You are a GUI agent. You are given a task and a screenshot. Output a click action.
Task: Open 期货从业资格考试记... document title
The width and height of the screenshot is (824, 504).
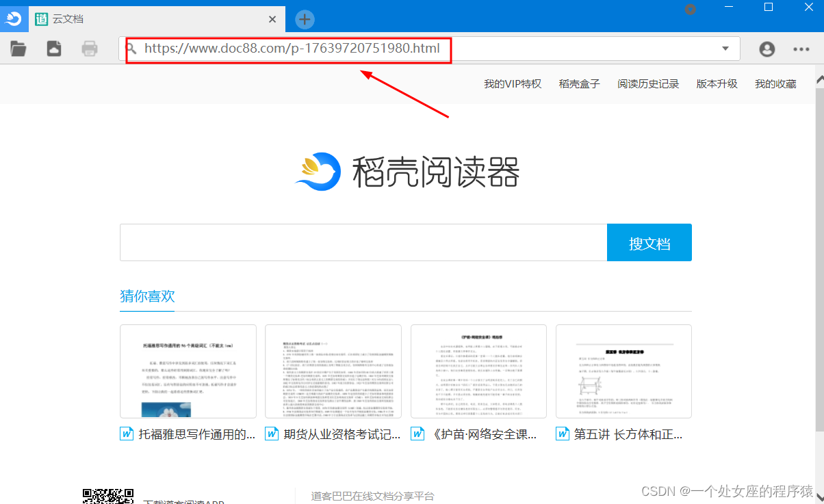point(342,434)
